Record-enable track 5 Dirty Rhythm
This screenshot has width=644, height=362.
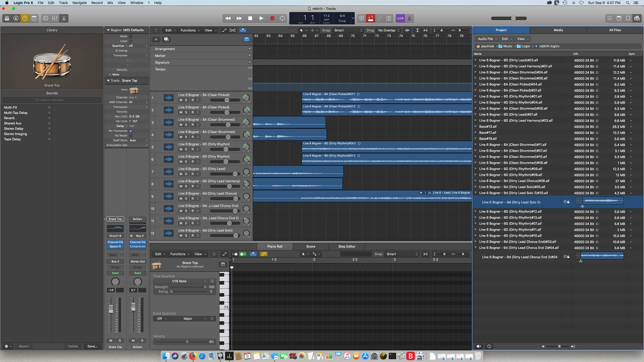(x=192, y=149)
